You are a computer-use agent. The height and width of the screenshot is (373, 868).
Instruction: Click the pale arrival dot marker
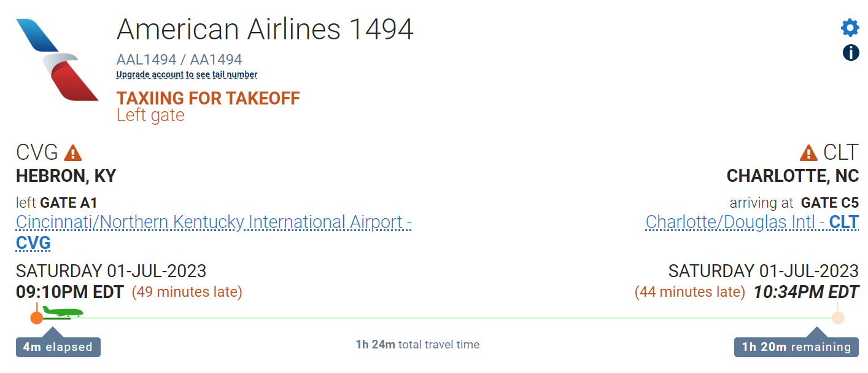(838, 318)
